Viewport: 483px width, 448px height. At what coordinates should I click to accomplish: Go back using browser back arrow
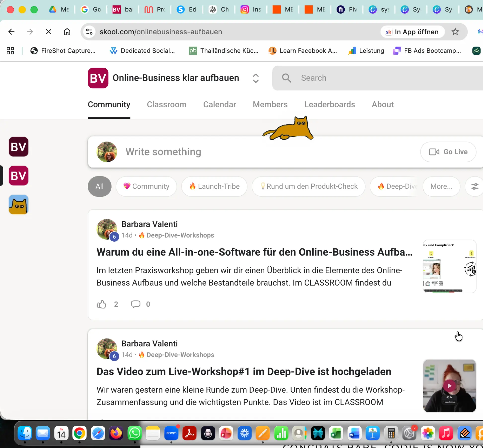11,32
